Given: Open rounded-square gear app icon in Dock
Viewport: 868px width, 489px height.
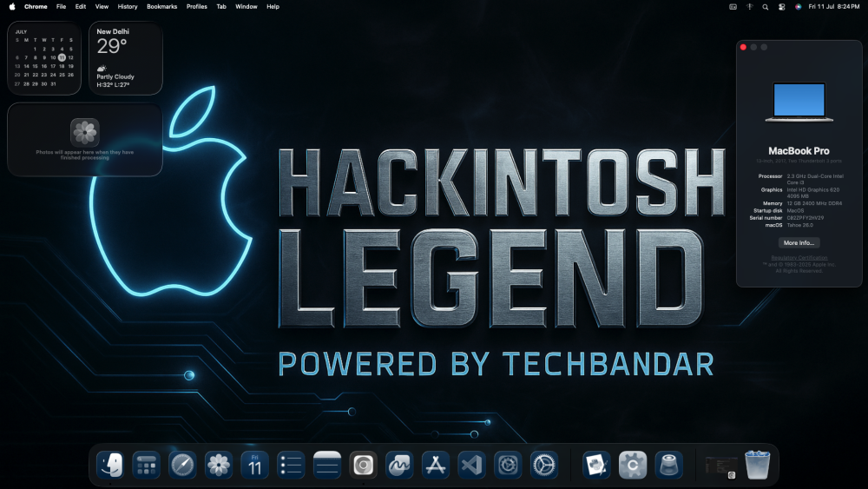Looking at the screenshot, I should 508,465.
